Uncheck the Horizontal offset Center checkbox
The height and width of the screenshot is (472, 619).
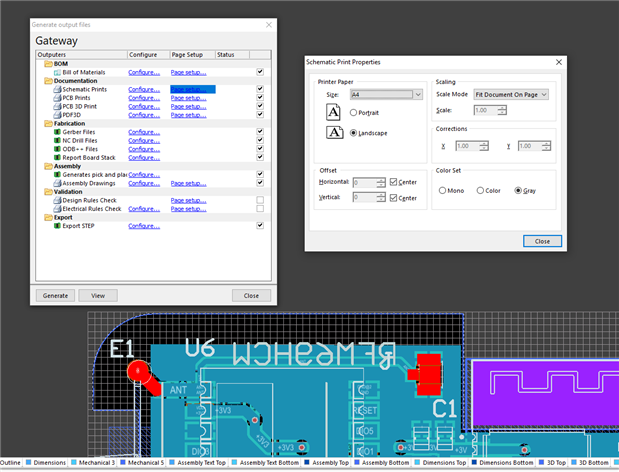(395, 183)
